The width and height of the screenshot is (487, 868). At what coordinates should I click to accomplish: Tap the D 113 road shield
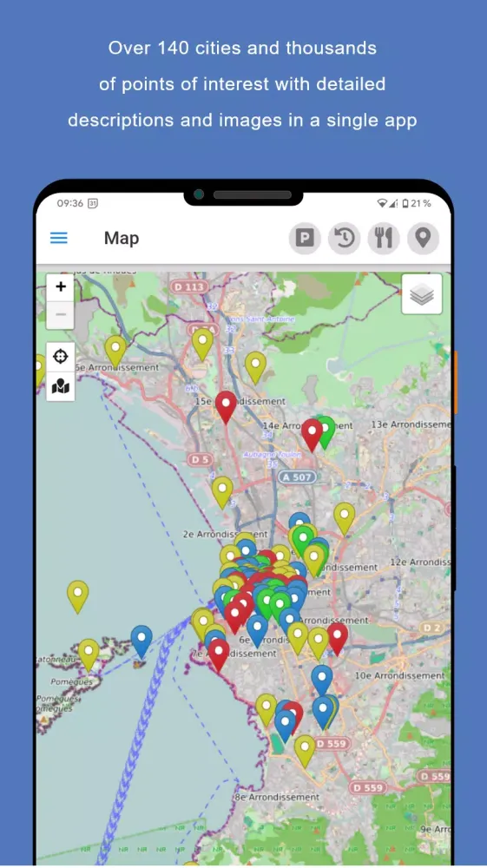[189, 286]
